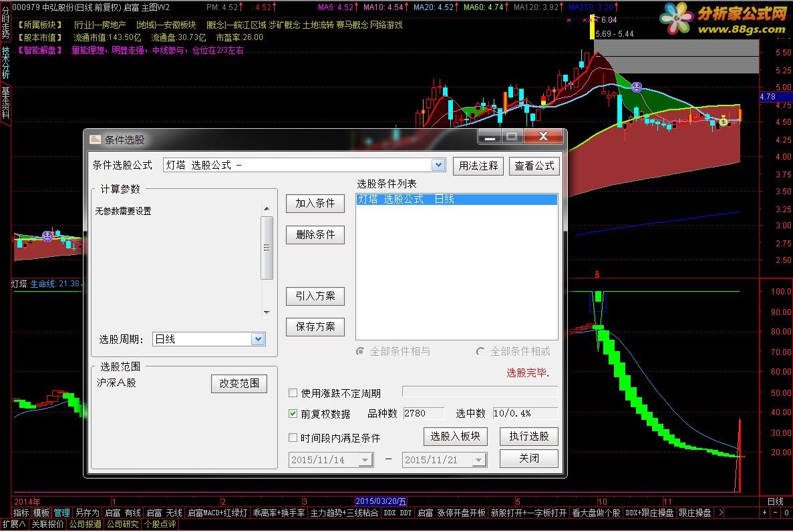Click parameter list scroll up arrow
The height and width of the screenshot is (532, 793).
[267, 209]
